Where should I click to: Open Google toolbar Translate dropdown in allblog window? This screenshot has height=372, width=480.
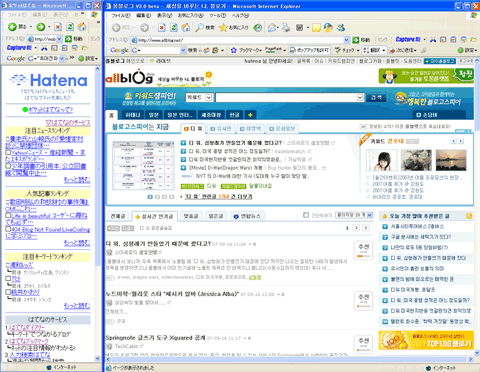click(x=384, y=50)
